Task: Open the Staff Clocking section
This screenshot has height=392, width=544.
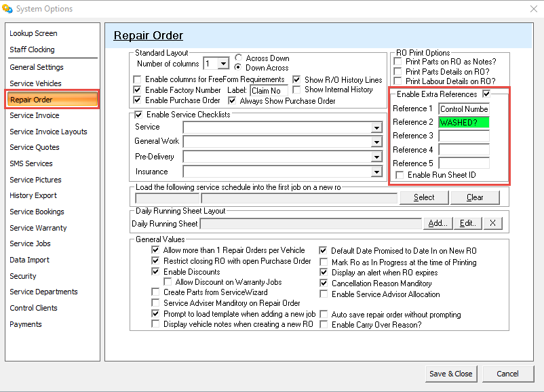Action: [32, 50]
